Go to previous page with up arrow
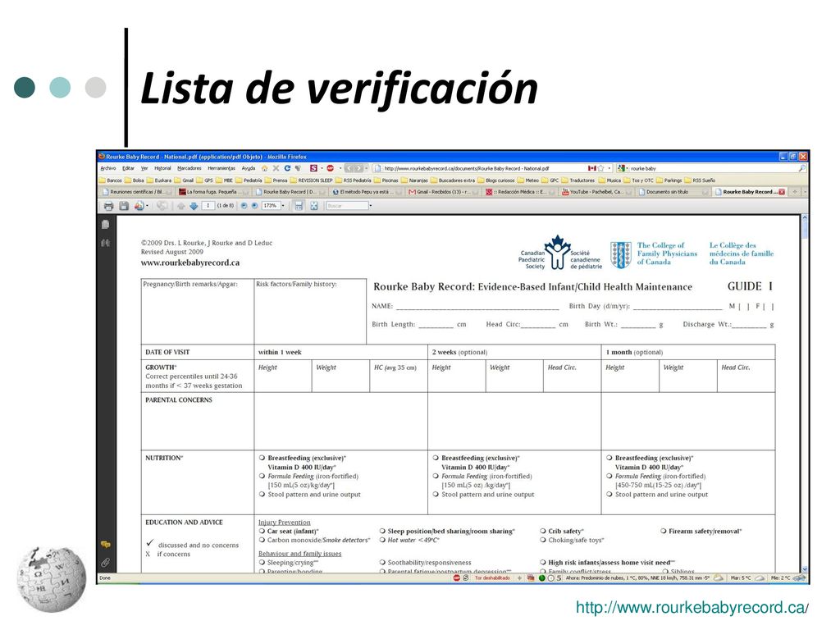The image size is (840, 630). (181, 206)
